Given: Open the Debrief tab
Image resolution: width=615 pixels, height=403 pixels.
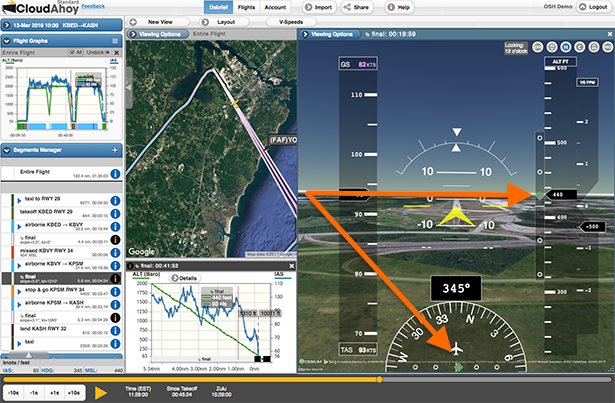Looking at the screenshot, I should [218, 7].
